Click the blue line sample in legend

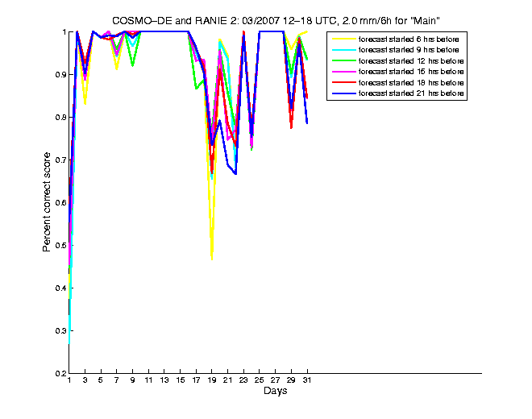pos(344,93)
